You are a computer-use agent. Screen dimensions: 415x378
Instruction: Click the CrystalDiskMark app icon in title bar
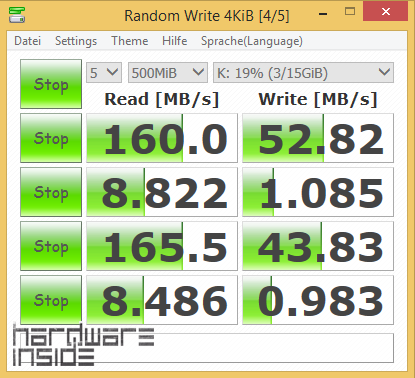(x=17, y=14)
